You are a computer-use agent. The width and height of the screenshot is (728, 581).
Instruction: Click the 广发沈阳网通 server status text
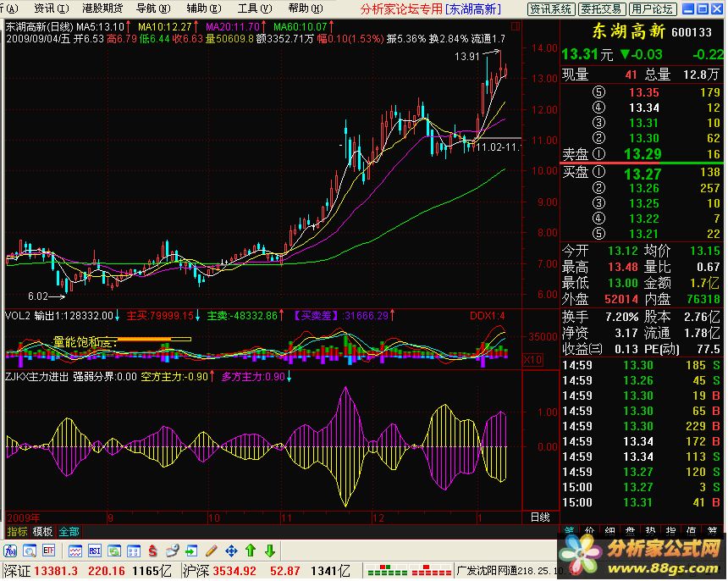[487, 570]
